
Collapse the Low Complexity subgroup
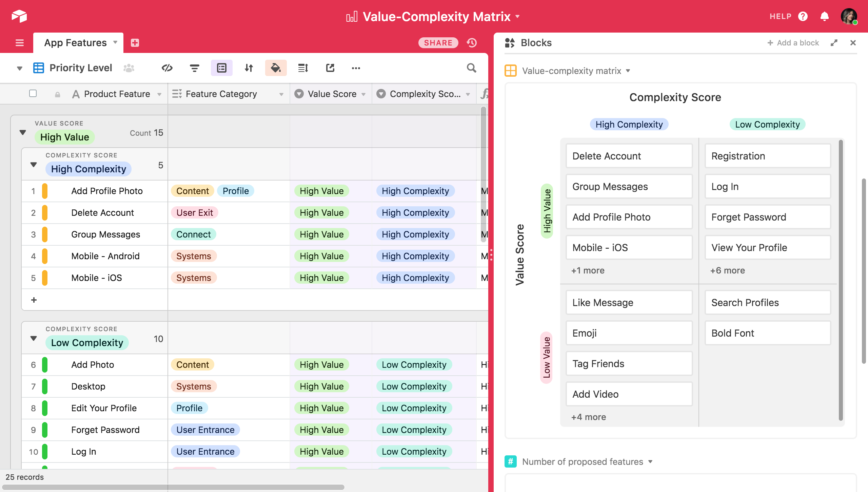point(34,338)
